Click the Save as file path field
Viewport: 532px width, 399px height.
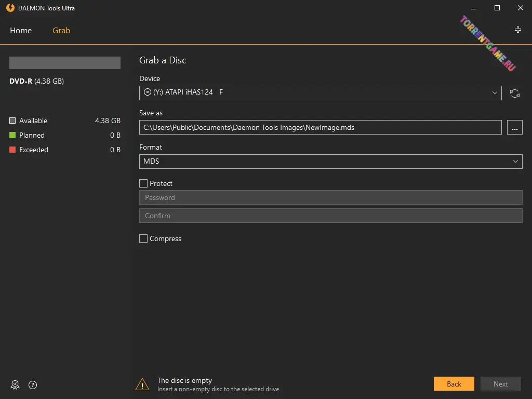pyautogui.click(x=320, y=127)
